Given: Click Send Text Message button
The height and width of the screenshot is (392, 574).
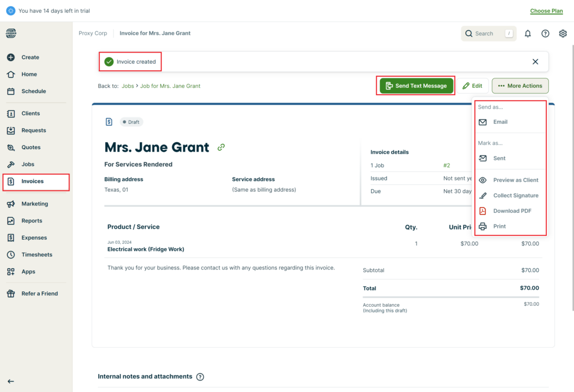Looking at the screenshot, I should (416, 86).
